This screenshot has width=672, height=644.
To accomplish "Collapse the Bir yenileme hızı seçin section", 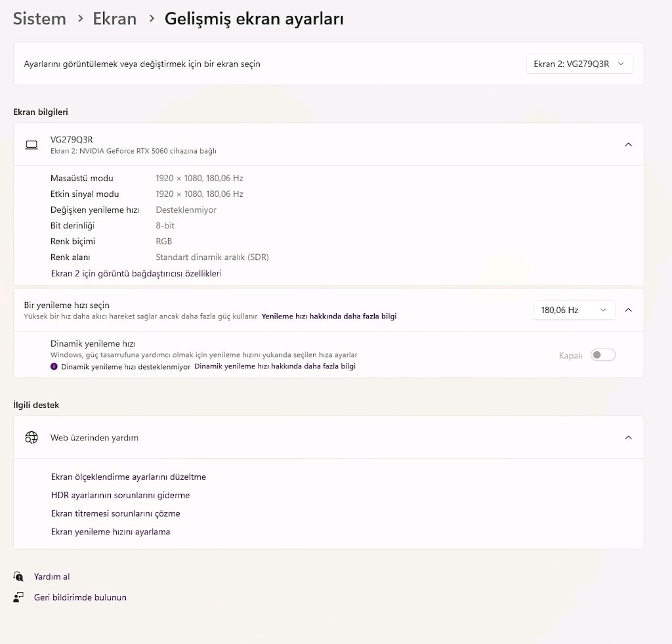I will click(628, 310).
